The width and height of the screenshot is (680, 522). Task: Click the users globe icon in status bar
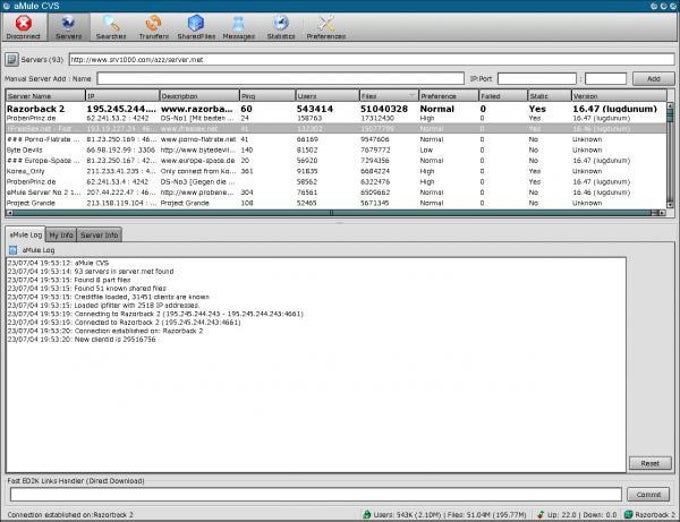coord(367,515)
